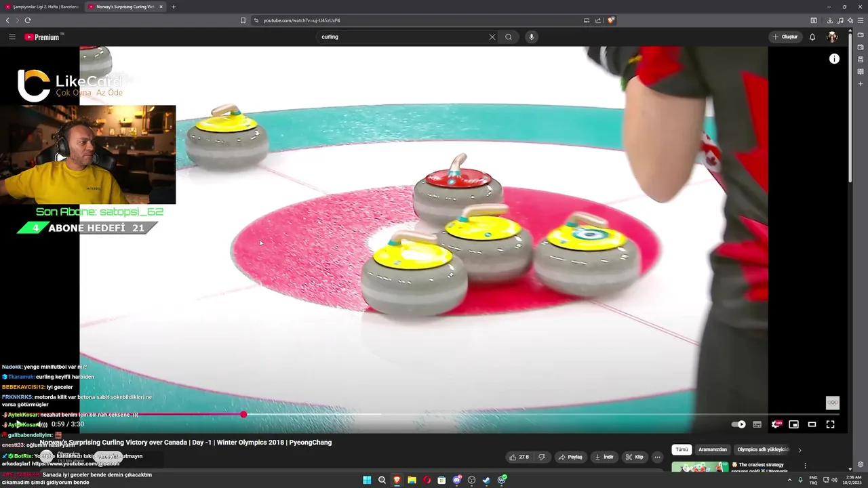Image resolution: width=868 pixels, height=488 pixels.
Task: Click the red progress bar scrubber
Action: click(x=243, y=414)
